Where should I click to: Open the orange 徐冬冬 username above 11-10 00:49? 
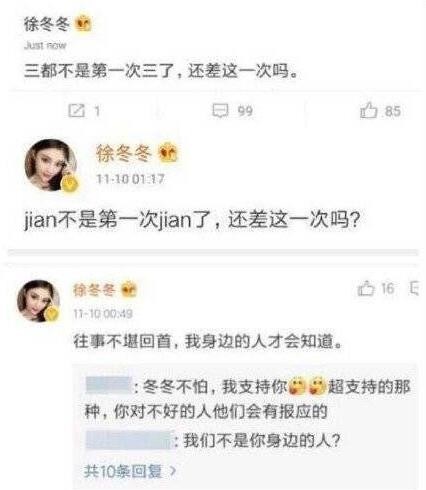click(x=95, y=290)
